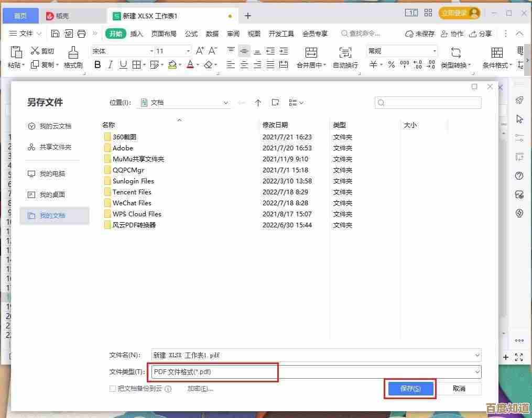Click the Bold formatting icon
Screen dimensions: 532x418
coord(97,65)
